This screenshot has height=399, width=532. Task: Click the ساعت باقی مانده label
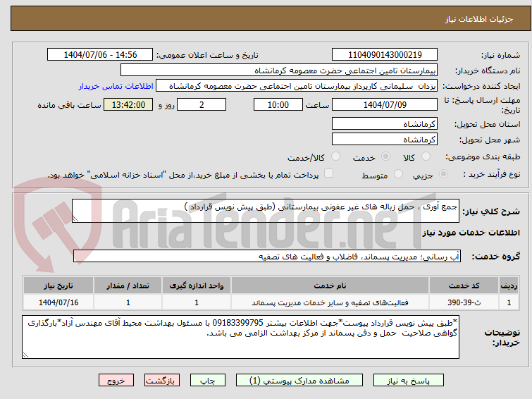pyautogui.click(x=69, y=105)
